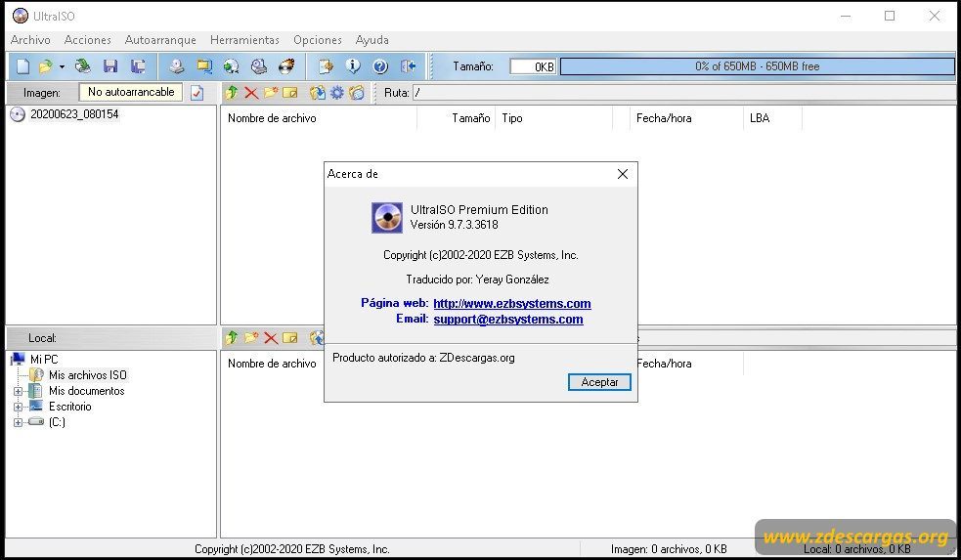Click the UltraISO logo in About dialog
The height and width of the screenshot is (560, 961).
(x=387, y=218)
